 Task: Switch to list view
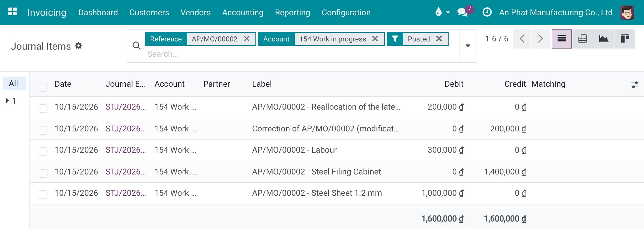pos(562,39)
